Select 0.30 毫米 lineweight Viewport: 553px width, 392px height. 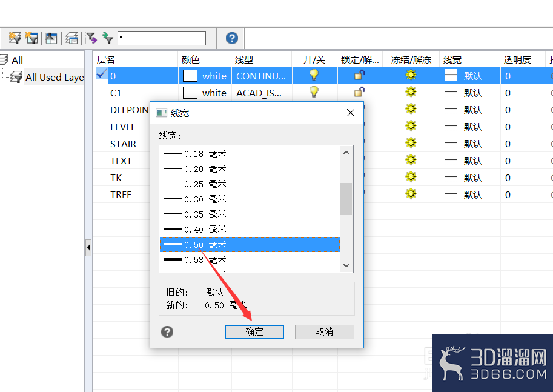click(250, 199)
